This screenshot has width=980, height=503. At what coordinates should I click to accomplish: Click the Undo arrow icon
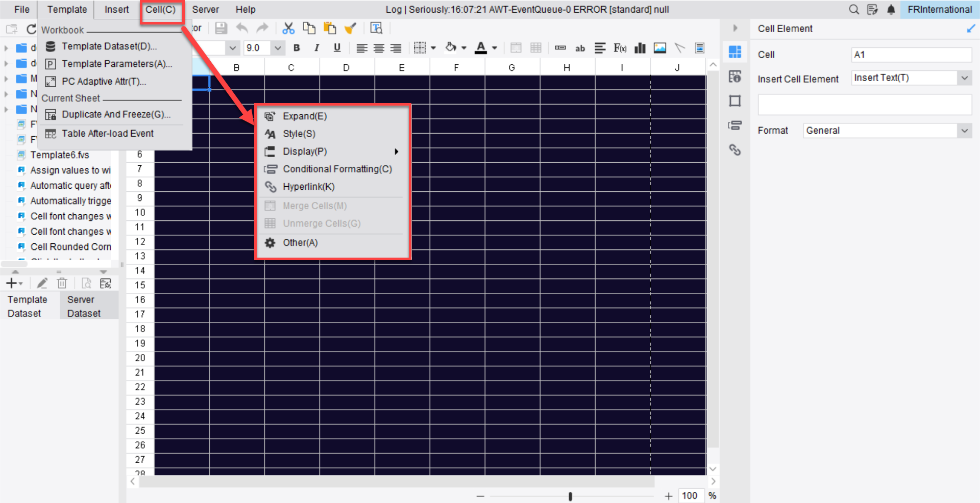click(x=242, y=28)
